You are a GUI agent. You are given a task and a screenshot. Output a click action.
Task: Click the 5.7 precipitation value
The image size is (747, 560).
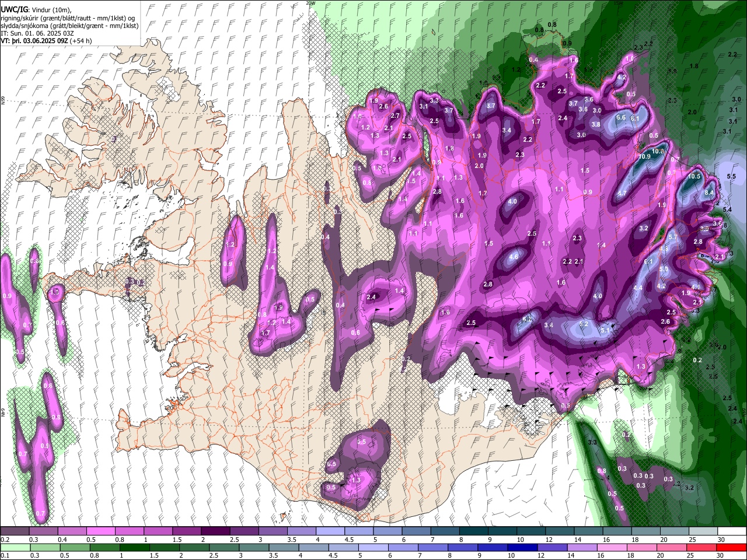click(x=672, y=237)
